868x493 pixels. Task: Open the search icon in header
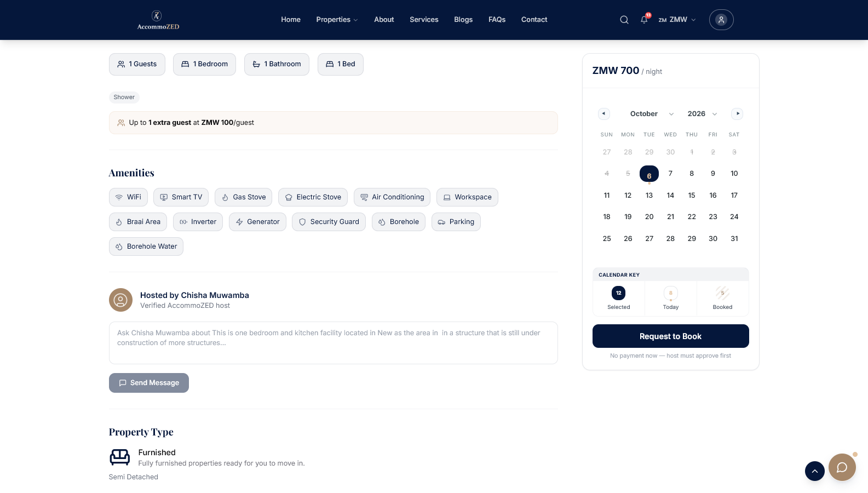pos(624,20)
